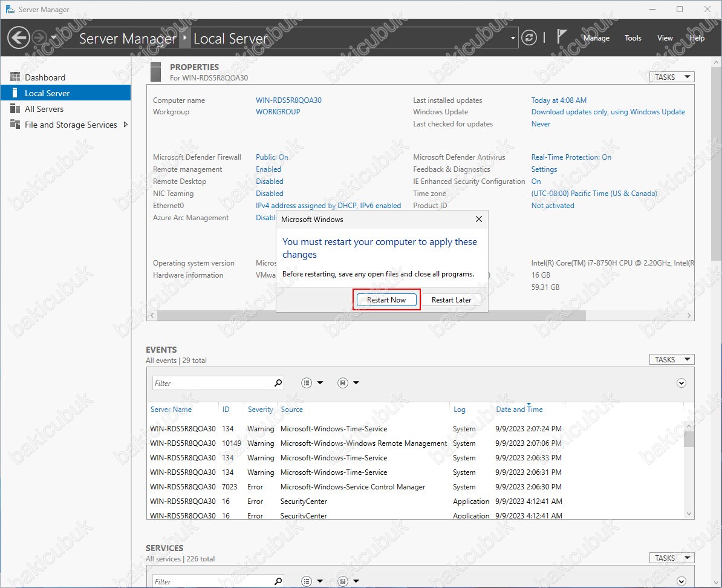Open the View menu
The image size is (722, 588).
pyautogui.click(x=665, y=38)
